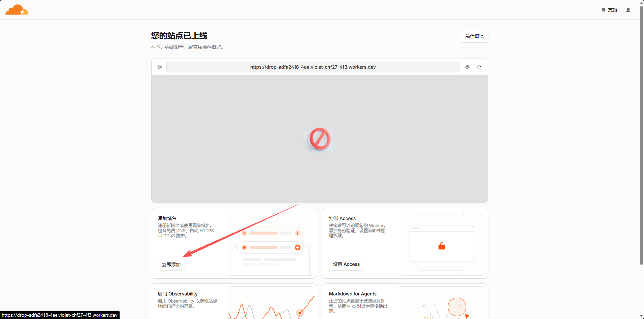
Task: Open the user account icon
Action: [628, 10]
